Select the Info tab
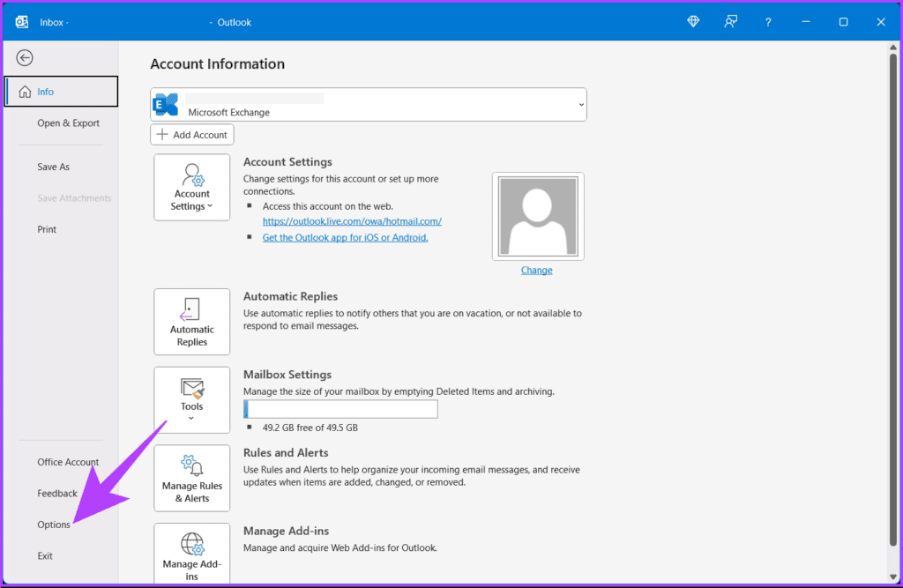Viewport: 903px width, 588px height. 61,92
